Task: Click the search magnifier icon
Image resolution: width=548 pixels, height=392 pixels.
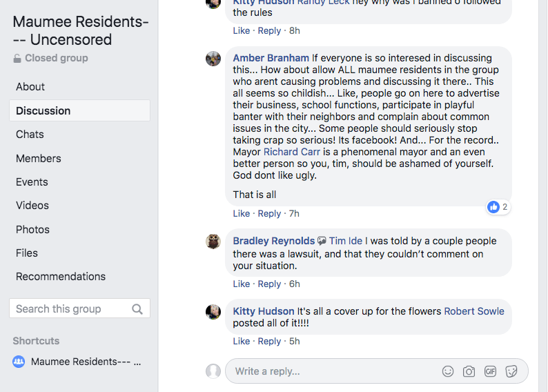Action: (x=137, y=309)
